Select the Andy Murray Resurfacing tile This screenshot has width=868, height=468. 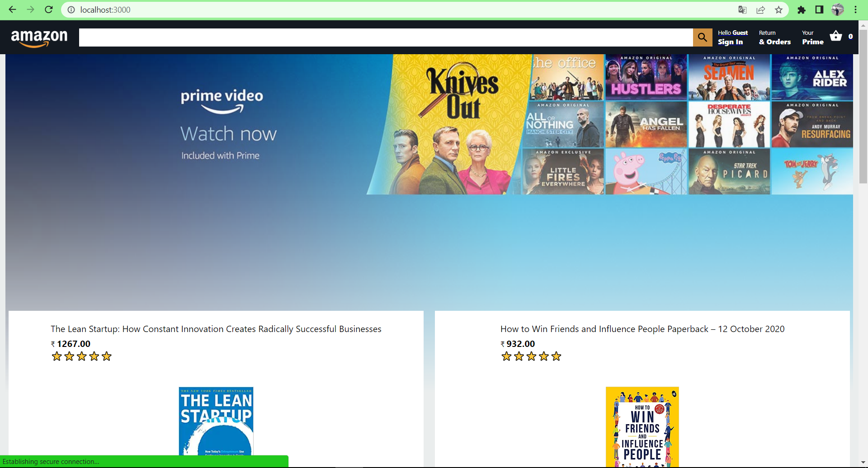(812, 124)
